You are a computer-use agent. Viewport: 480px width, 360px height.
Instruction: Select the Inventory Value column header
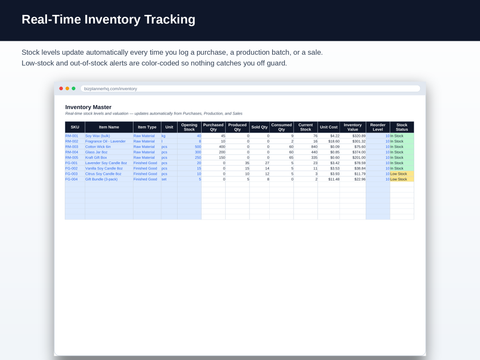click(x=353, y=127)
